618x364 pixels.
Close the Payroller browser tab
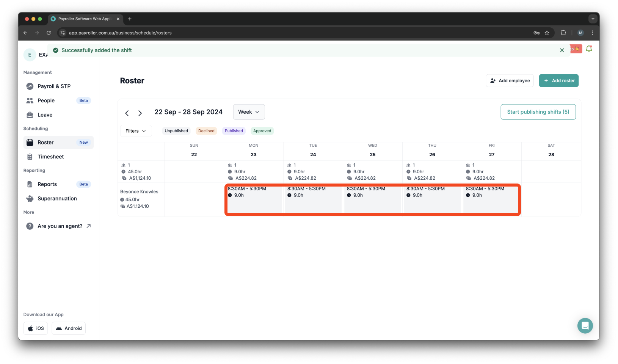coord(118,19)
